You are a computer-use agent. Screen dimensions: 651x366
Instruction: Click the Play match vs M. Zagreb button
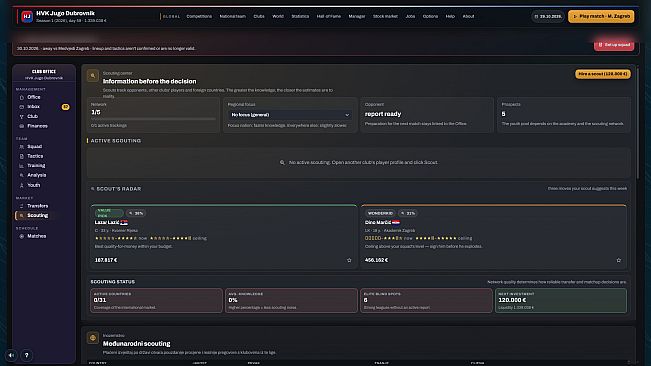tap(601, 17)
